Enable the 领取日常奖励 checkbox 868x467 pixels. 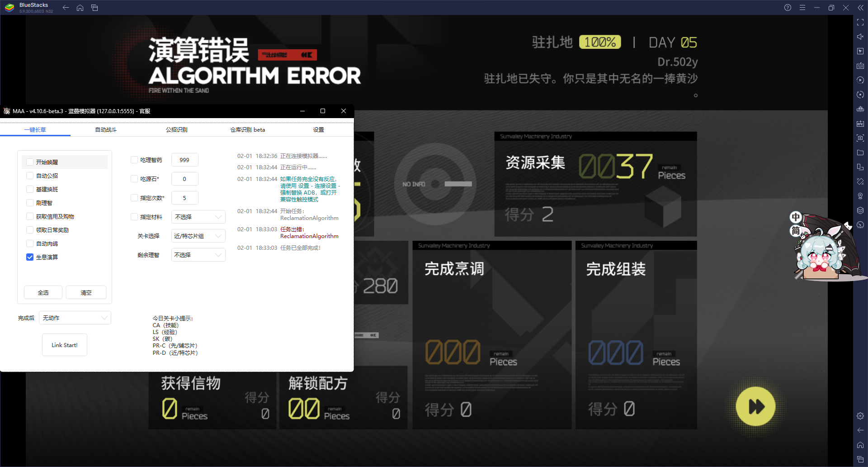coord(30,230)
